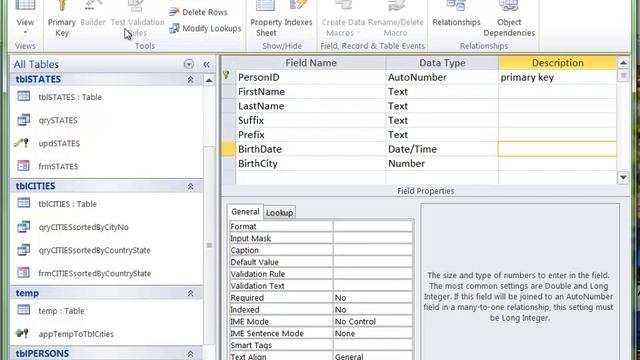Select the PersonID field name cell
The height and width of the screenshot is (360, 640).
click(311, 77)
